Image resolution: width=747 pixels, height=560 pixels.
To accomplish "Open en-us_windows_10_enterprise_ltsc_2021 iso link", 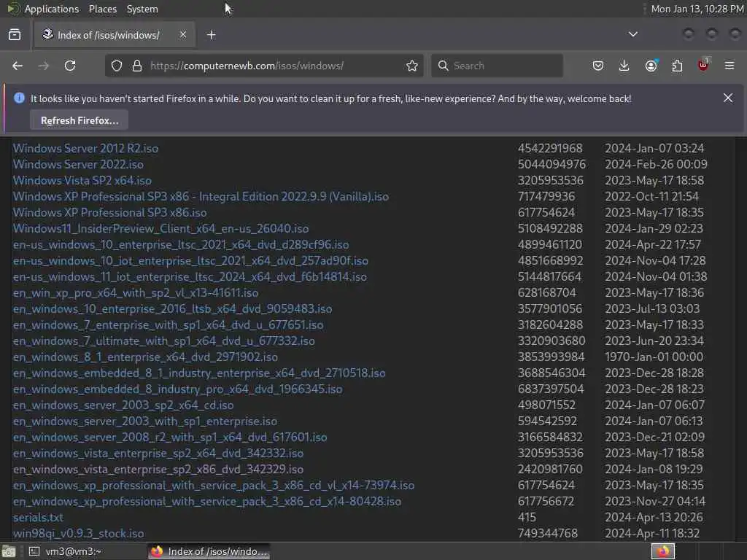I will click(x=181, y=244).
